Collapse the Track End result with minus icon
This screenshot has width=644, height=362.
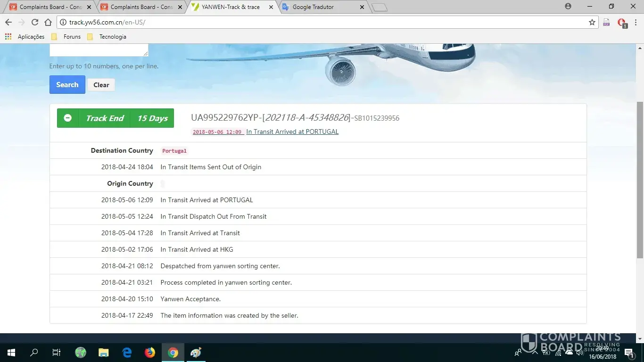pos(68,118)
